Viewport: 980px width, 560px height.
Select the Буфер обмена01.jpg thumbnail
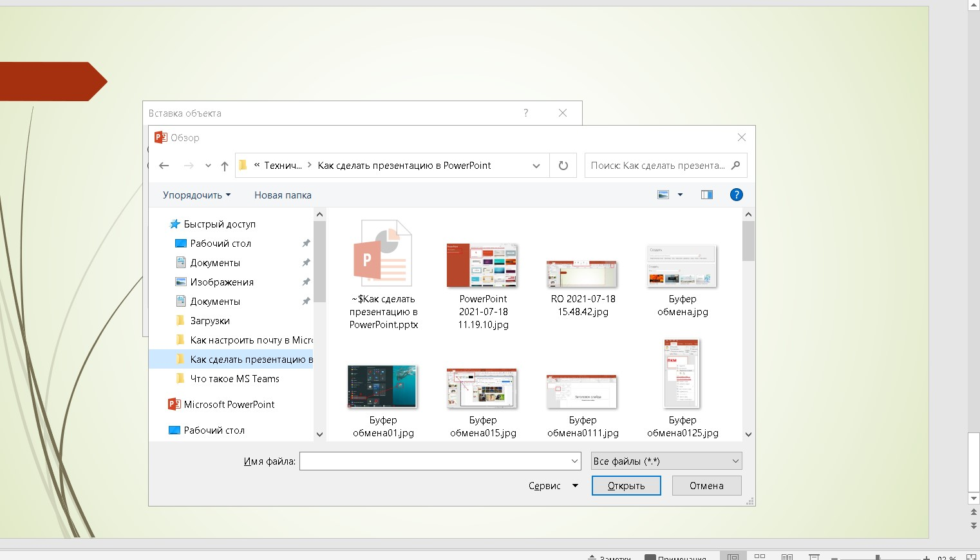click(382, 387)
